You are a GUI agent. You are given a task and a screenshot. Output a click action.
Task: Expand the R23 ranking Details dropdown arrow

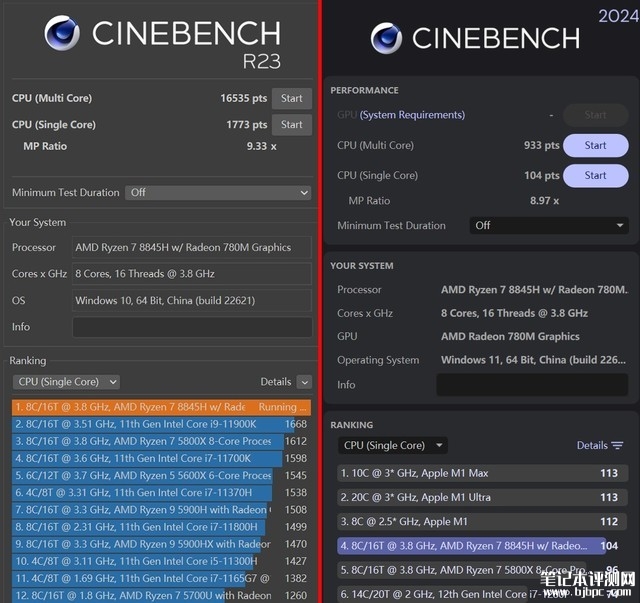[x=304, y=382]
